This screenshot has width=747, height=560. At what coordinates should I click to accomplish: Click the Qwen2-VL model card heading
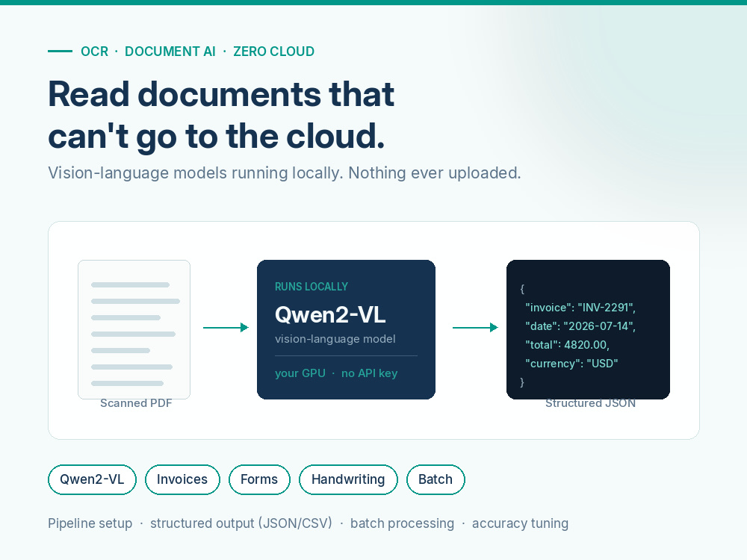(330, 315)
